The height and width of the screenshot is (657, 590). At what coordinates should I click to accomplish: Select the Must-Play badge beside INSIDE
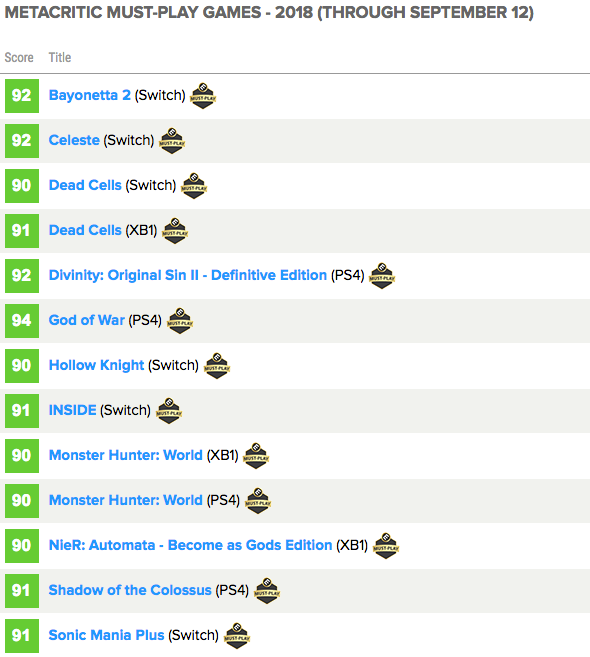click(168, 411)
